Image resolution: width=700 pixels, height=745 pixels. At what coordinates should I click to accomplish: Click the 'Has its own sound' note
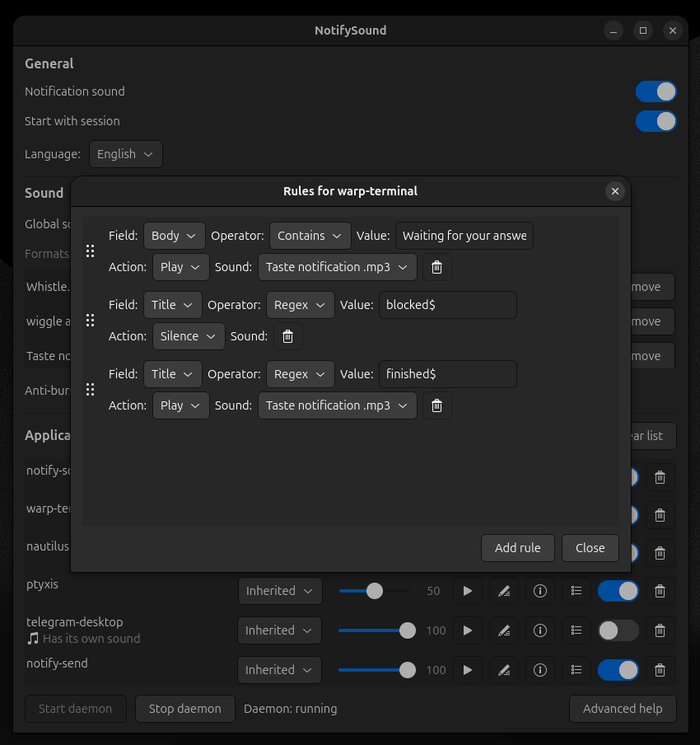pyautogui.click(x=91, y=639)
